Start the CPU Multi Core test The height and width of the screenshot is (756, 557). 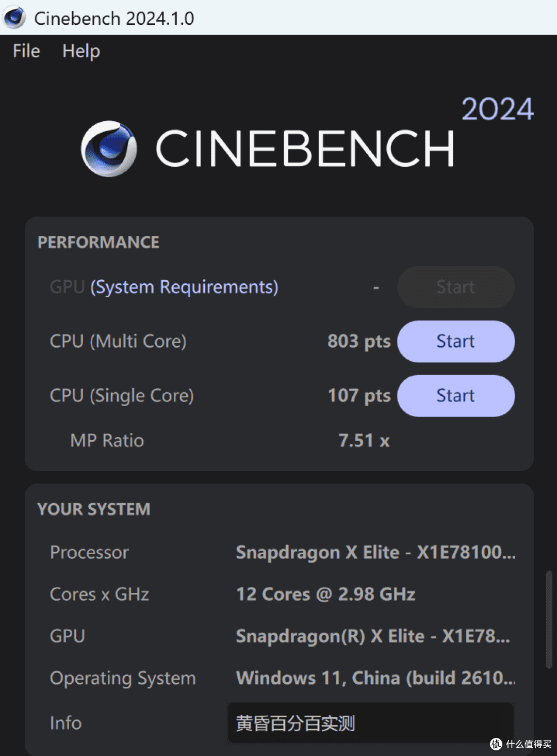tap(456, 341)
